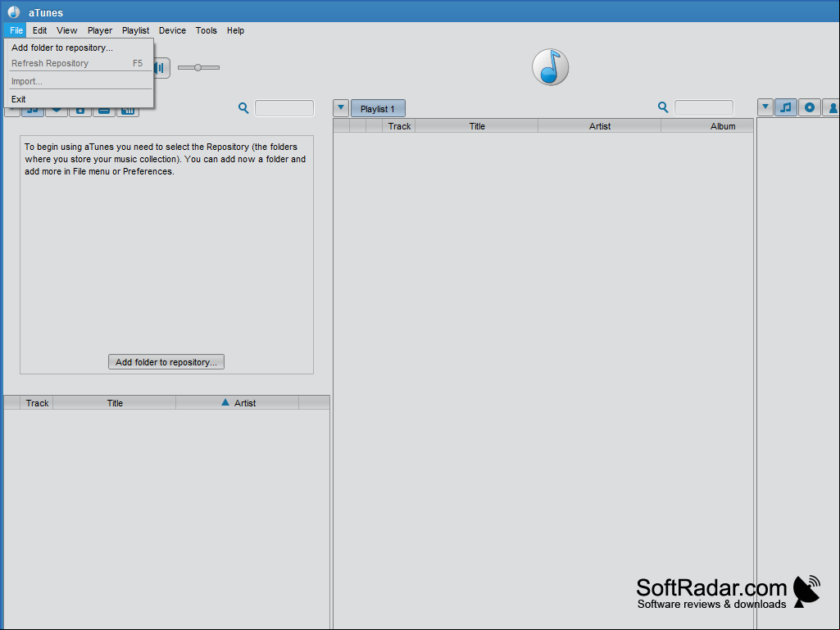Sort playlist by Title column header
The image size is (840, 630).
coord(477,126)
